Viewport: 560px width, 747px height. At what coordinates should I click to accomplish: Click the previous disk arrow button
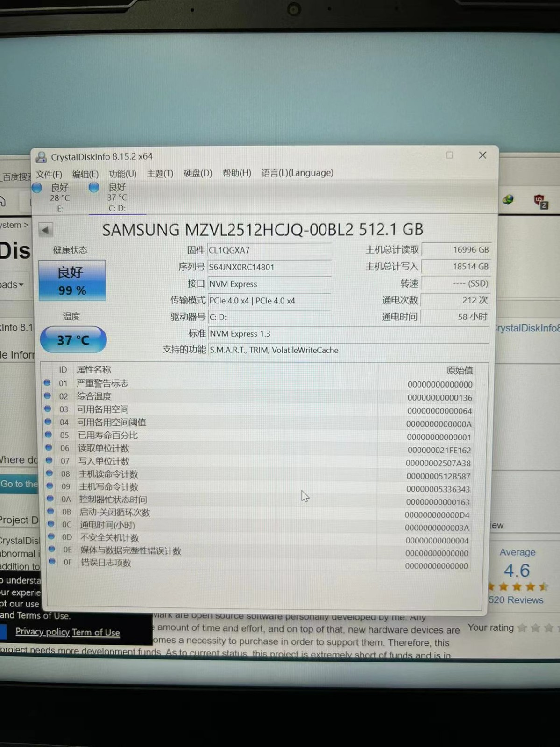(45, 230)
